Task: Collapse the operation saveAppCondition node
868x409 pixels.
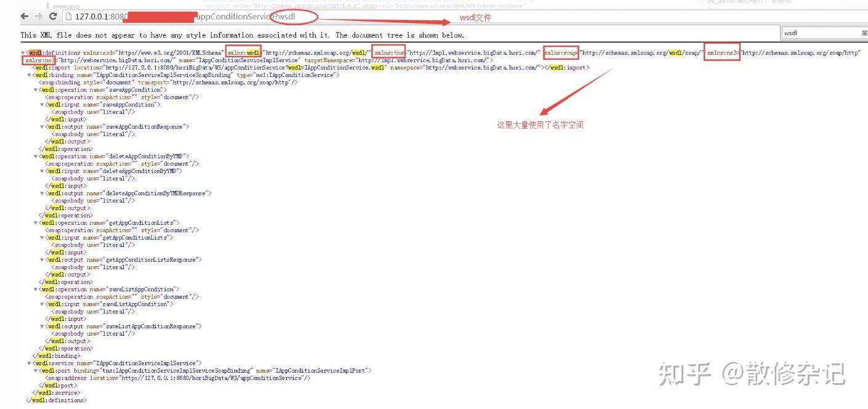Action: tap(36, 90)
